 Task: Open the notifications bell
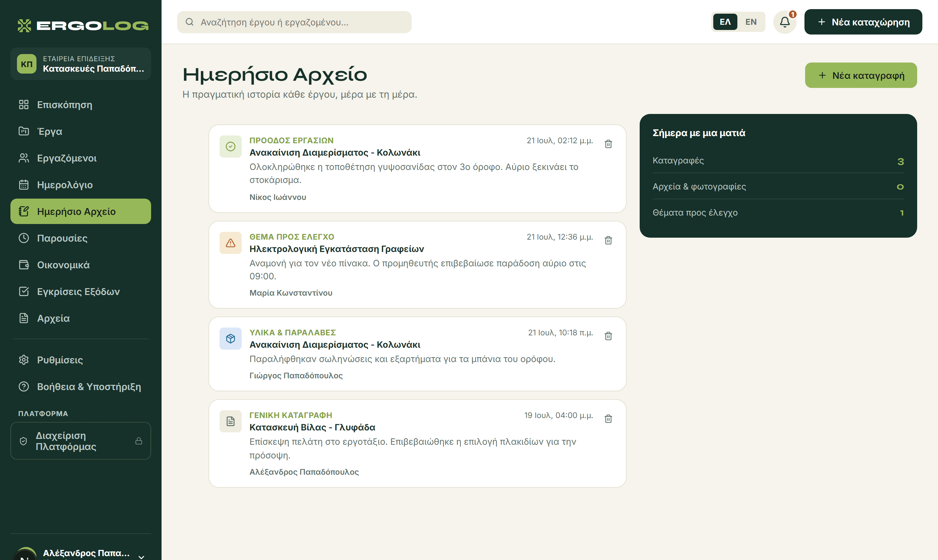pyautogui.click(x=785, y=22)
